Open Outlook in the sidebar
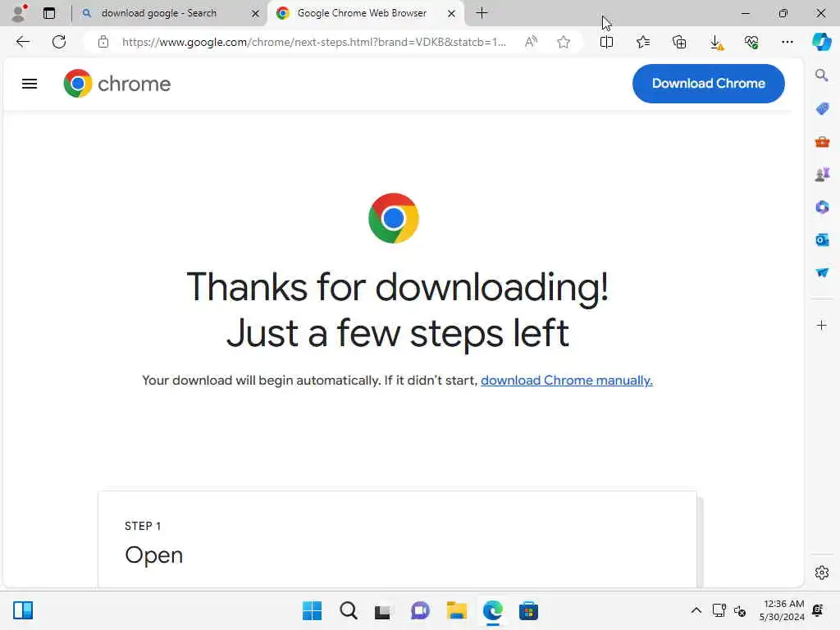Image resolution: width=840 pixels, height=630 pixels. (822, 240)
